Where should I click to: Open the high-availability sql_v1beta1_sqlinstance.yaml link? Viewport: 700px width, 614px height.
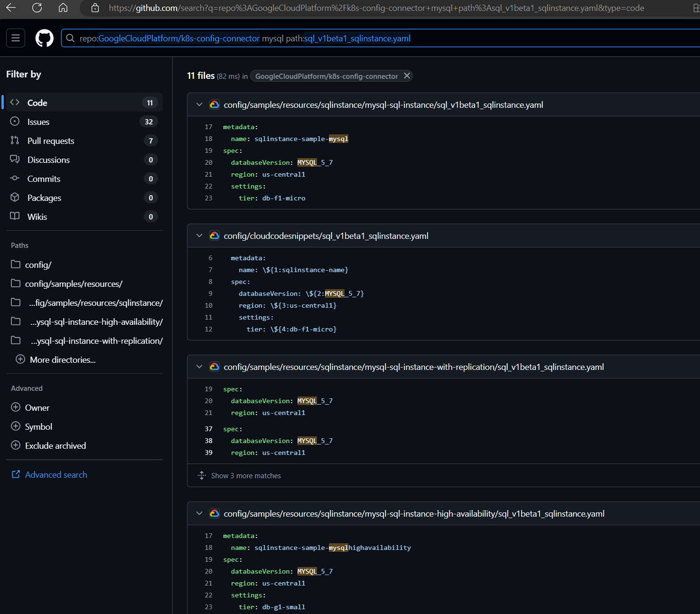point(414,514)
